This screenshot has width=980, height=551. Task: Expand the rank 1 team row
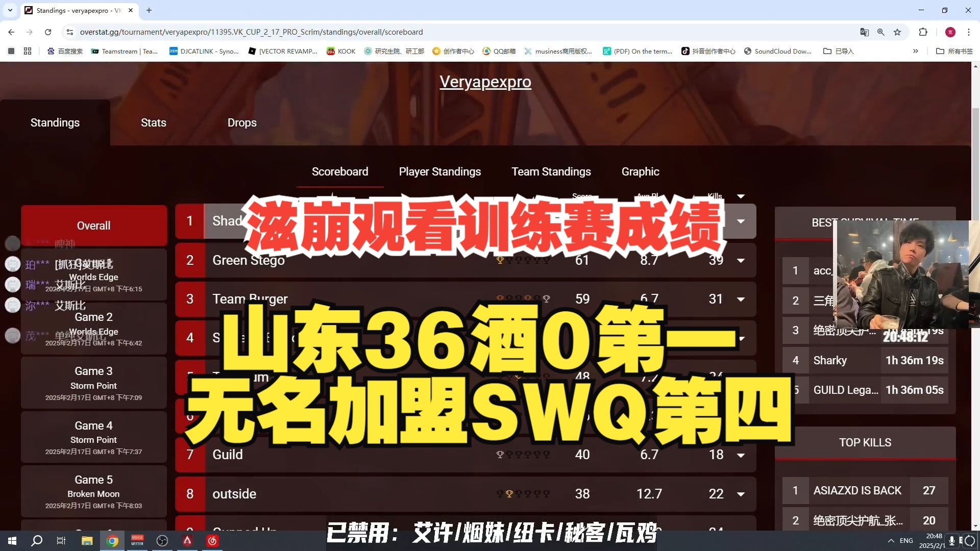[741, 221]
